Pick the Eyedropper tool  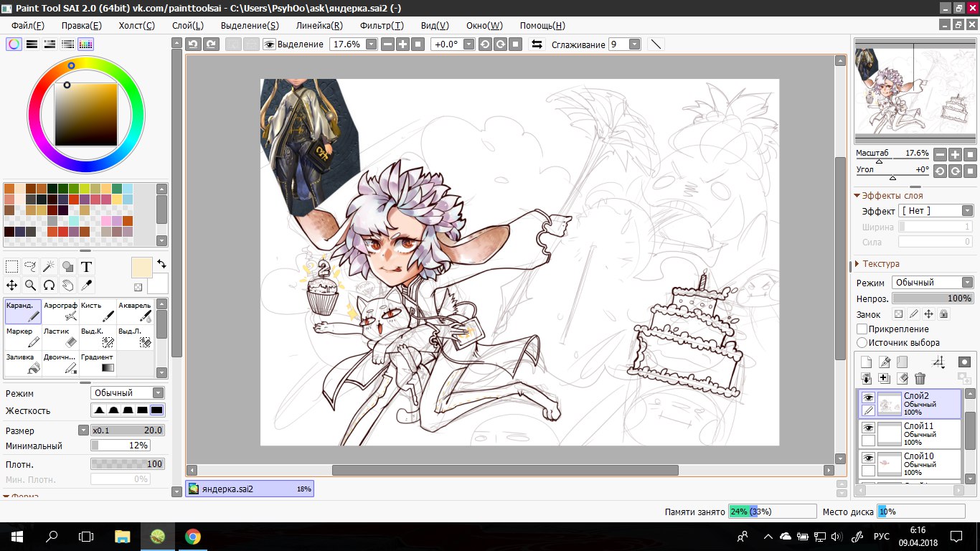86,286
